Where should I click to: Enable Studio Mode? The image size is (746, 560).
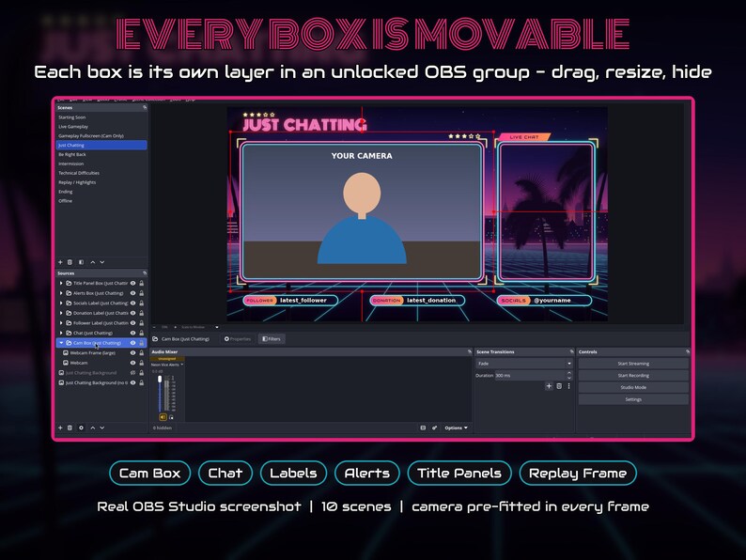(633, 387)
